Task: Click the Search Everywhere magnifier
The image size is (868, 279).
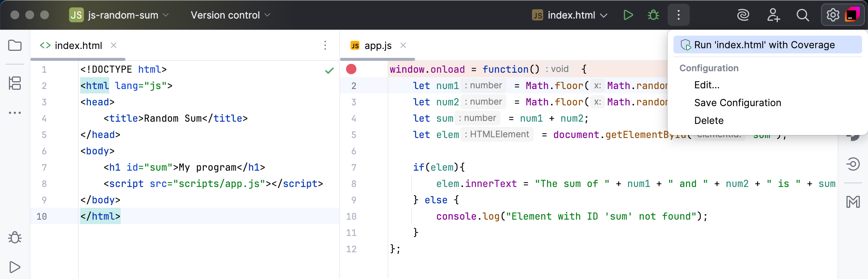Action: pos(803,15)
